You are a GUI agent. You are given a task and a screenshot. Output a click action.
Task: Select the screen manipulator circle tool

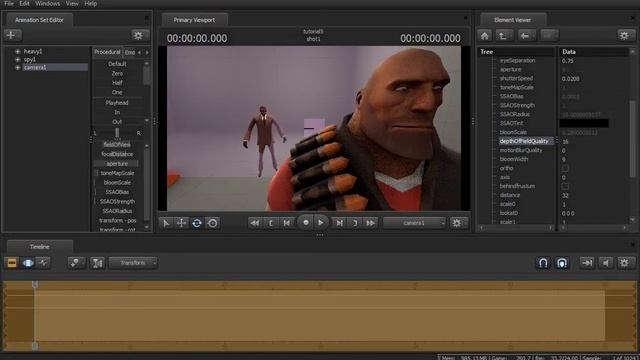[213, 223]
